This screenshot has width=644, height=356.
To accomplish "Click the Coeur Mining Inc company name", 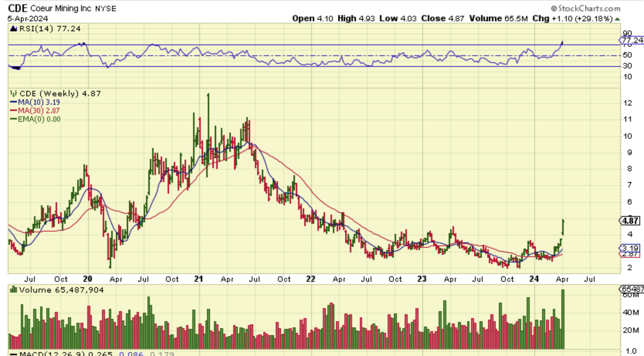I will tap(61, 9).
